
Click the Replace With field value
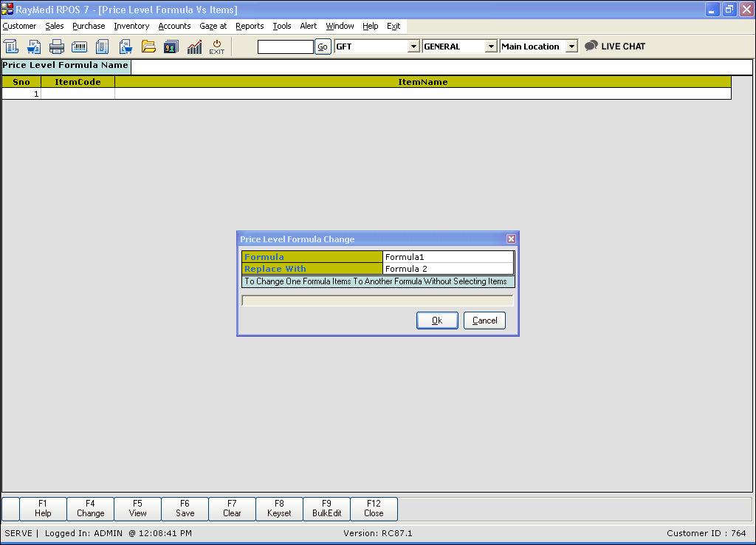pos(447,269)
